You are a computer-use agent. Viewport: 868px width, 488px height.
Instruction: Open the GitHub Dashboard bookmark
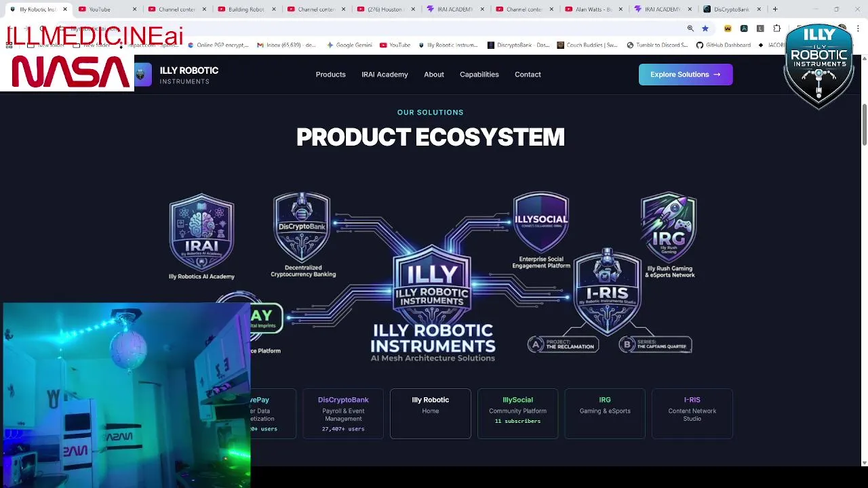coord(723,45)
